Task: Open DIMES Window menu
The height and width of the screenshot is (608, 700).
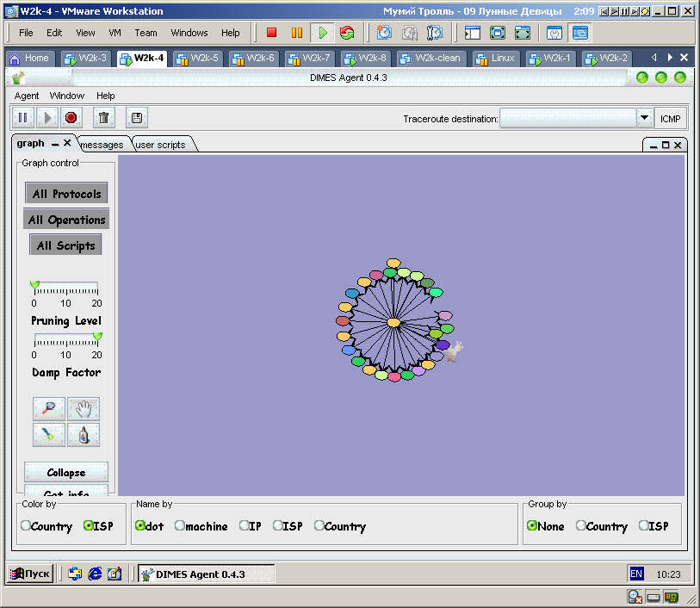Action: point(67,96)
